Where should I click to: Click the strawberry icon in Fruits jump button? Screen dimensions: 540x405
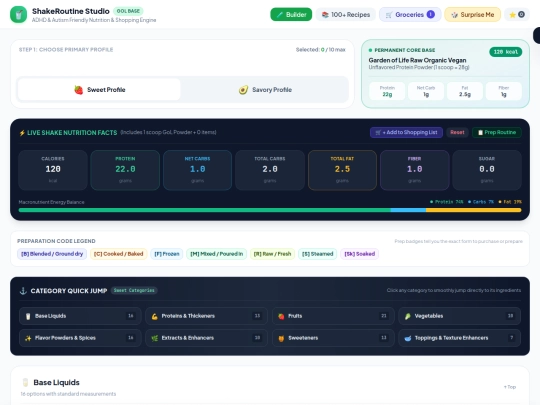coord(281,316)
